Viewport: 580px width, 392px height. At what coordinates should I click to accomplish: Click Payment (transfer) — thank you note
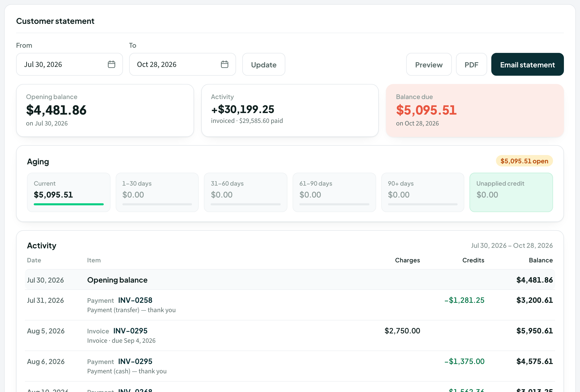(132, 310)
